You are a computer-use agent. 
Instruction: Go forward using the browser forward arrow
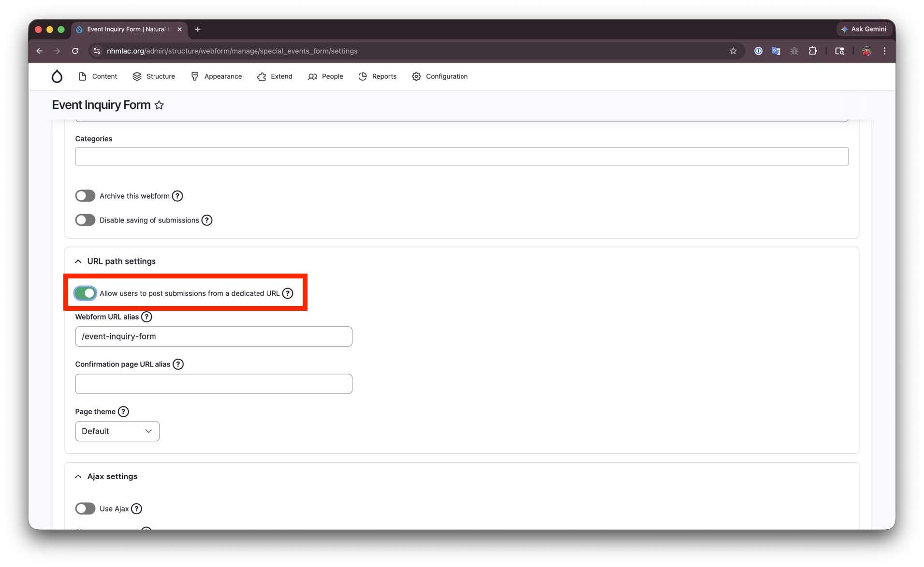(x=57, y=51)
